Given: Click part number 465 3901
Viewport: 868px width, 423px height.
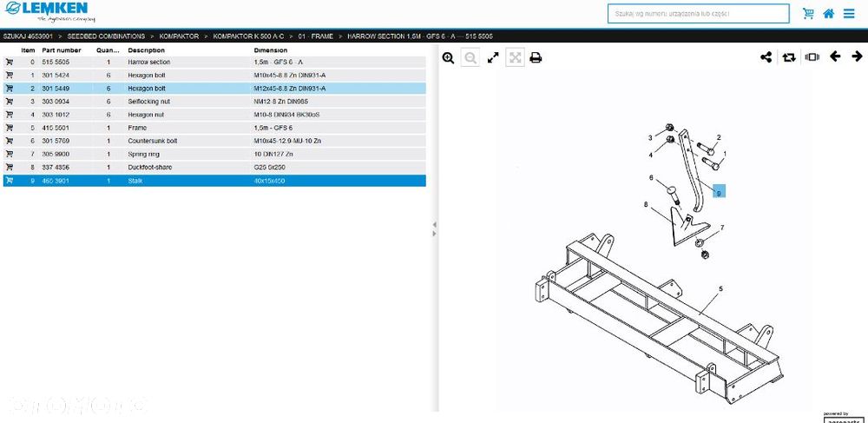Looking at the screenshot, I should pos(56,181).
